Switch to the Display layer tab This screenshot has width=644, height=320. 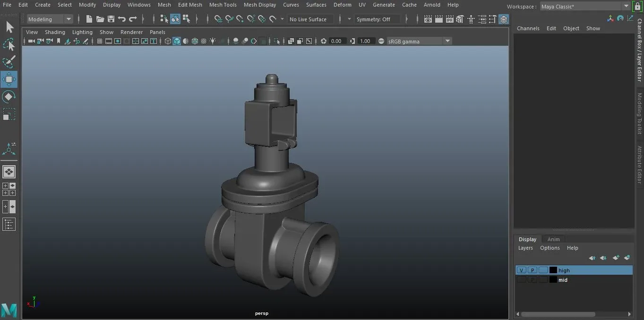[x=527, y=239]
